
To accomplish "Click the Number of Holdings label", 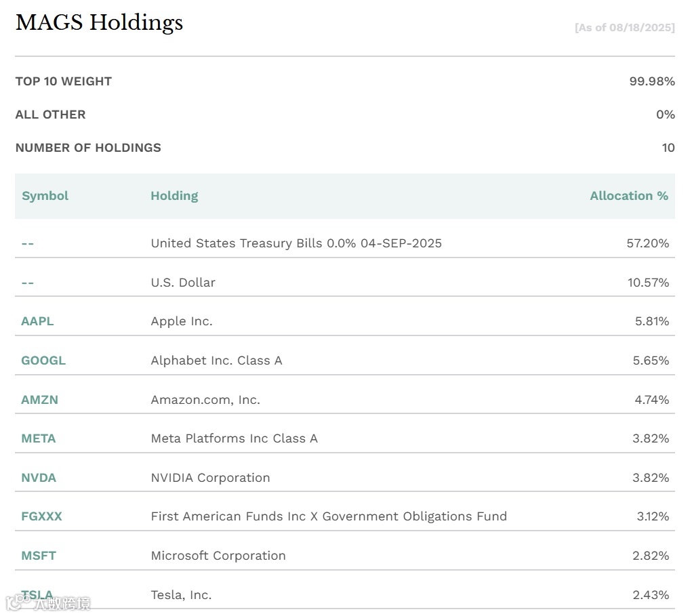I will [x=88, y=148].
